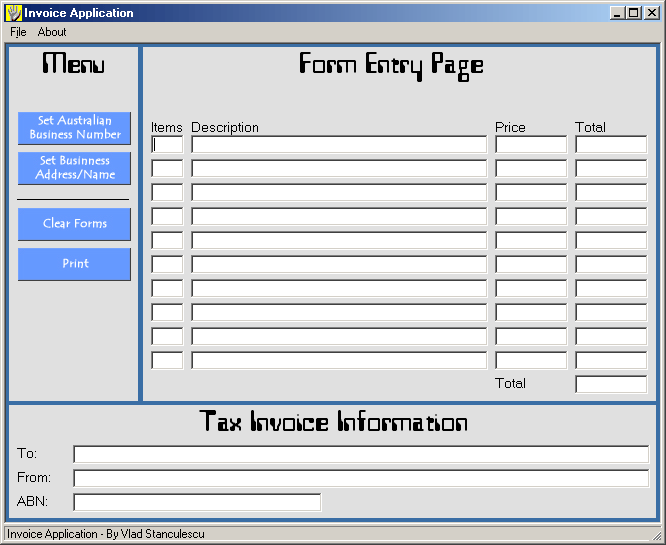Focus the first row Price field

tap(531, 144)
